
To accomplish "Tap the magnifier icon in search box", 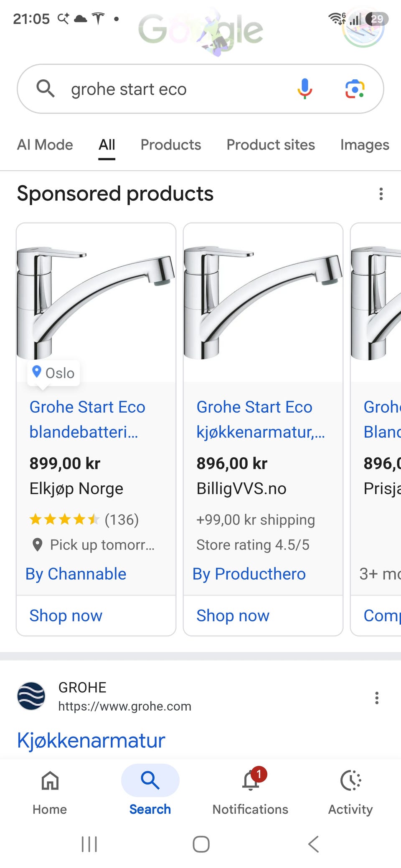I will click(x=46, y=88).
